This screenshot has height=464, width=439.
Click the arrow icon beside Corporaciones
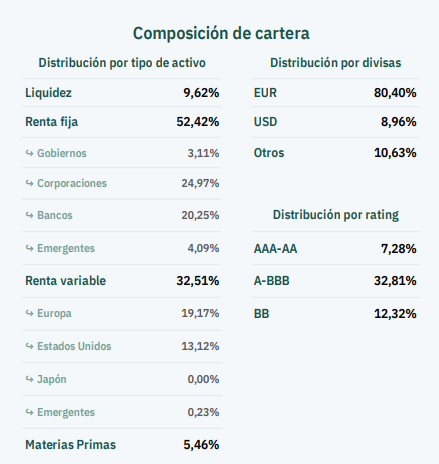[30, 183]
